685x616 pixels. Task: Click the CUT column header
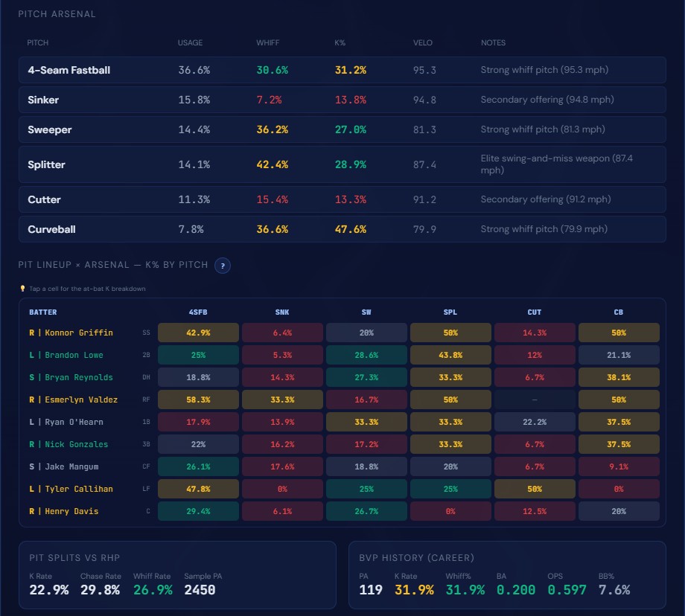coord(535,312)
